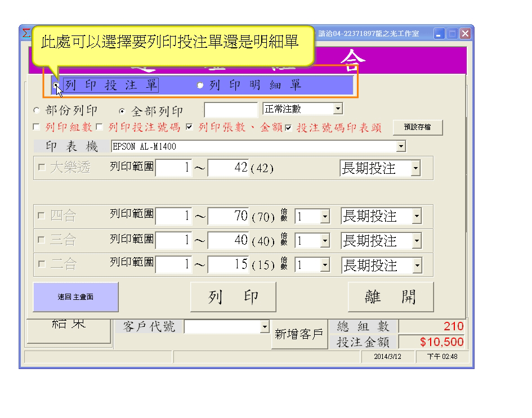Image resolution: width=532 pixels, height=418 pixels.
Task: Choose the 全部列印 option
Action: [x=122, y=111]
